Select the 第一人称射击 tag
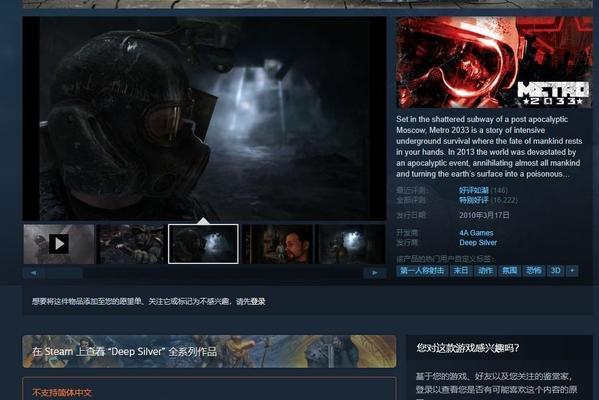The image size is (599, 400). tap(422, 271)
